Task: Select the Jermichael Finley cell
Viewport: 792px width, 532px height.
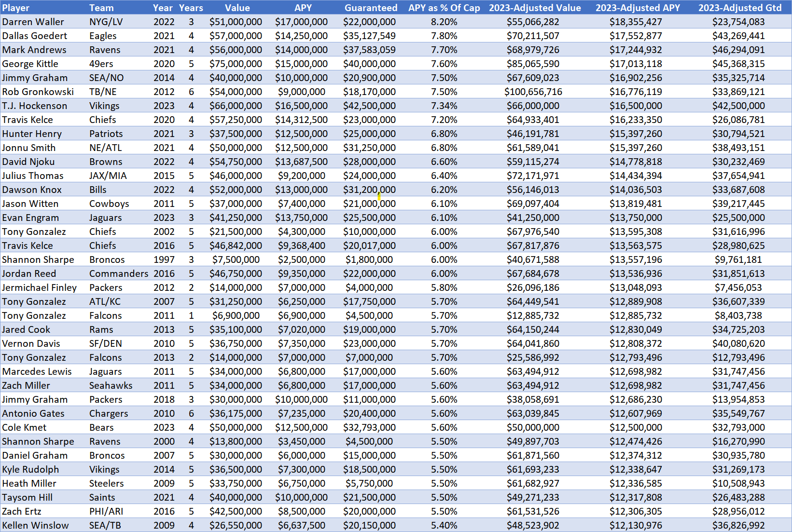Action: tap(39, 287)
